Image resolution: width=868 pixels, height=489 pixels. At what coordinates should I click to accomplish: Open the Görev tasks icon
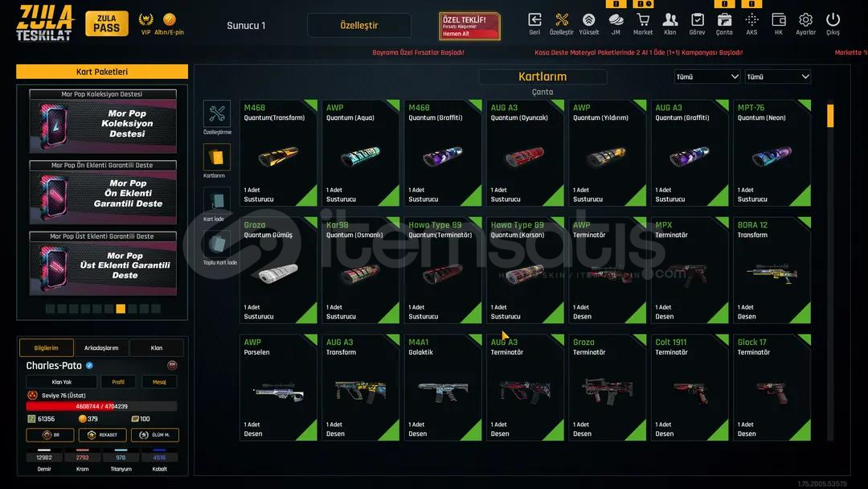click(x=697, y=20)
